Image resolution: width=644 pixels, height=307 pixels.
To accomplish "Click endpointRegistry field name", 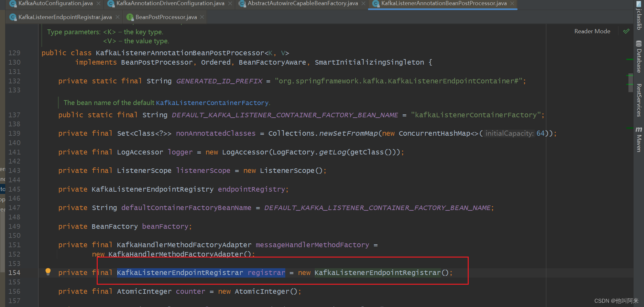I will 252,189.
